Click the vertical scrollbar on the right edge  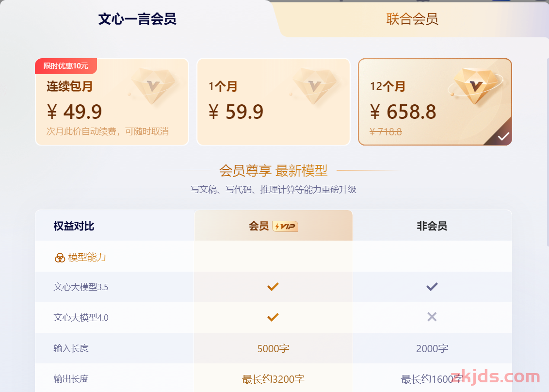548,150
